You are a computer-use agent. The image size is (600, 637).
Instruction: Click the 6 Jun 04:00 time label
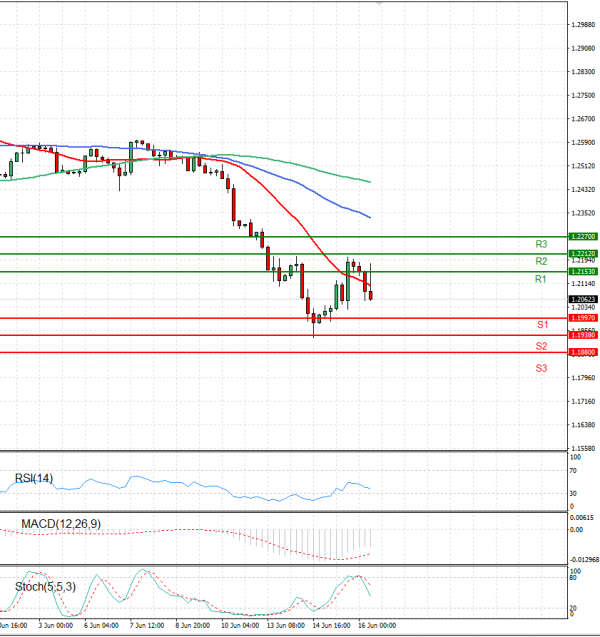pos(101,625)
